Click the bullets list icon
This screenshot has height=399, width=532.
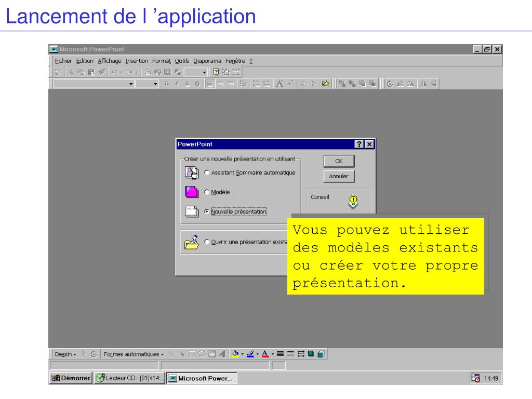243,84
